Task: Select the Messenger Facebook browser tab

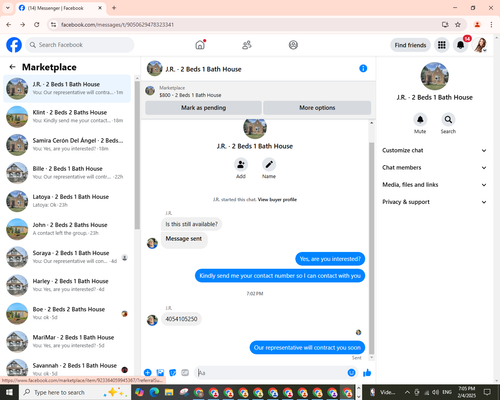Action: pos(60,8)
